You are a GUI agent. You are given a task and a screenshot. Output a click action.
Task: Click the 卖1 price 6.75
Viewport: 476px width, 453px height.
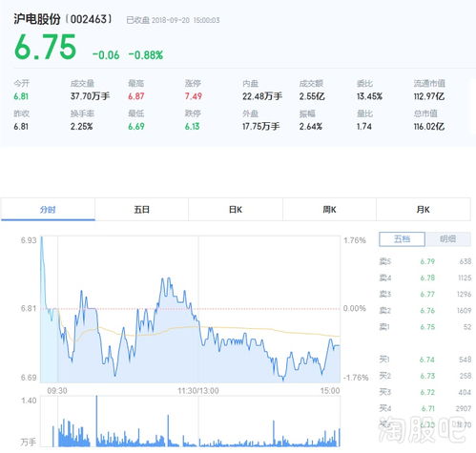pyautogui.click(x=427, y=327)
